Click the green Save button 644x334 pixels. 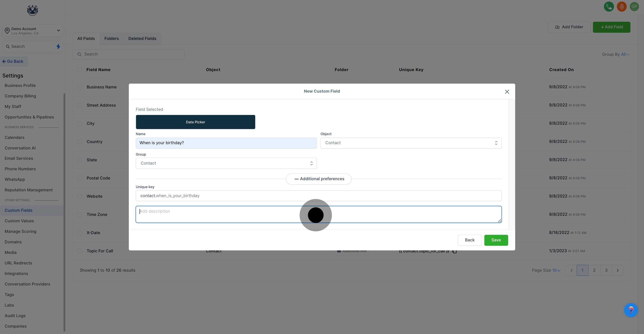(x=496, y=240)
